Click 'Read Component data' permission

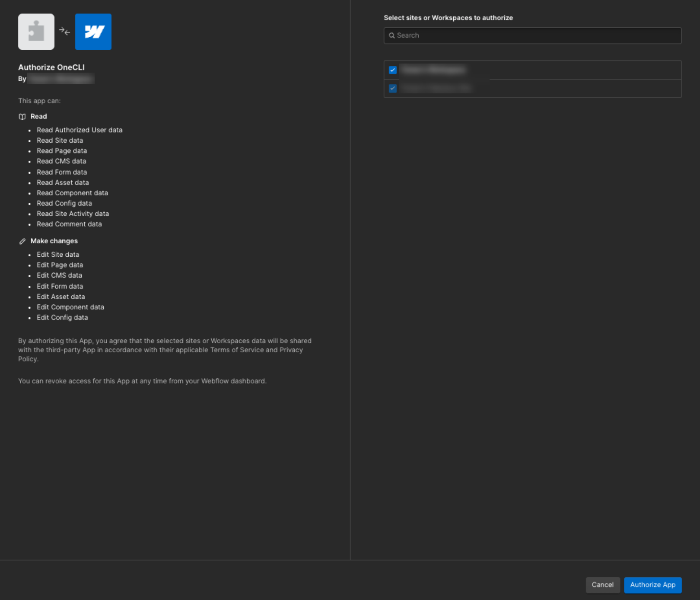72,193
